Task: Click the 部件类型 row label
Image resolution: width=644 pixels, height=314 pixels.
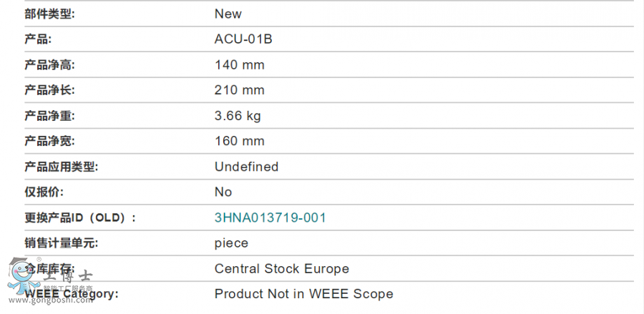Action: [x=49, y=14]
